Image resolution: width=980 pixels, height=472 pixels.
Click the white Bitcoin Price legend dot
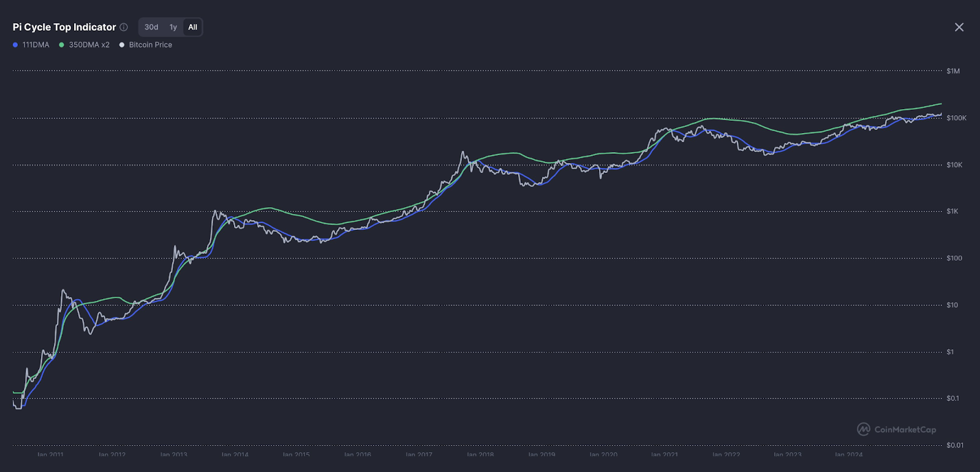point(122,45)
